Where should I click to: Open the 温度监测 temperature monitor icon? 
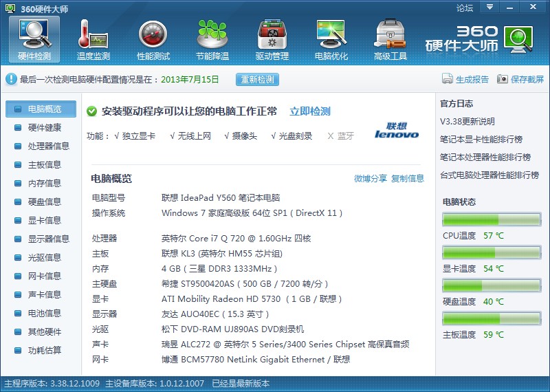click(x=93, y=36)
